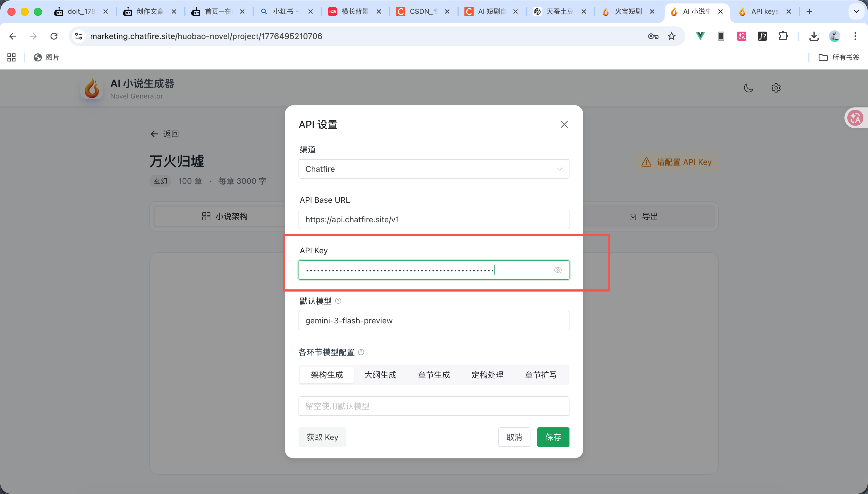Open the Vue devtools extension icon
868x494 pixels.
coord(700,36)
